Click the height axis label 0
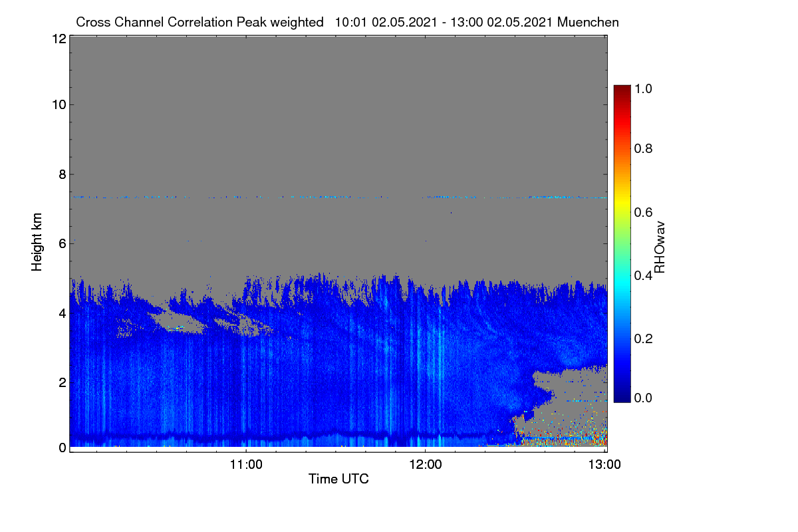This screenshot has width=798, height=532. 62,448
